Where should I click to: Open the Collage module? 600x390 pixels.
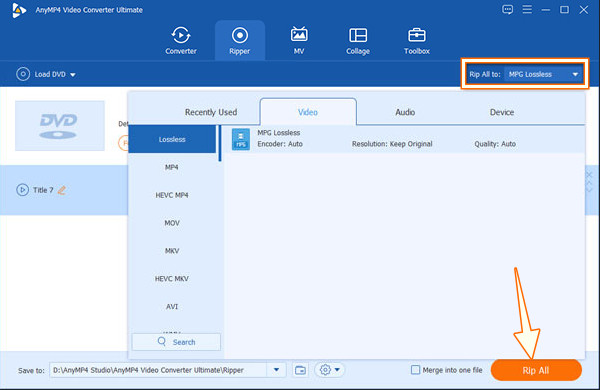point(358,41)
